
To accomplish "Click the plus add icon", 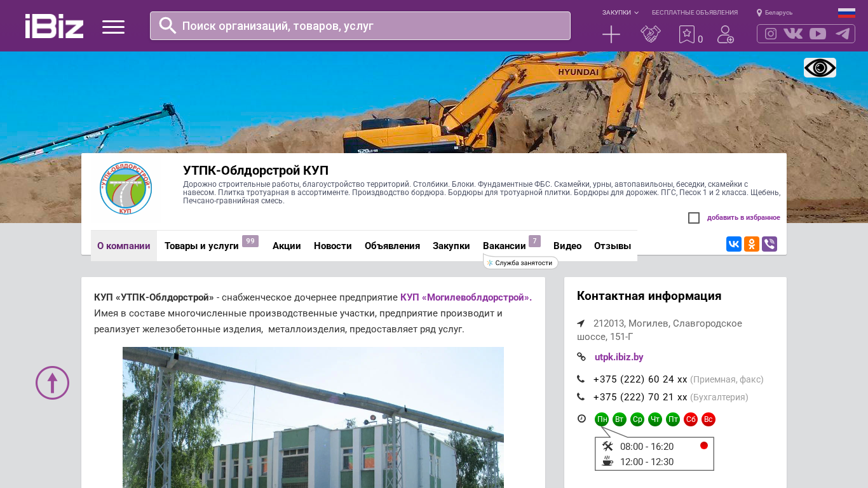I will pyautogui.click(x=611, y=34).
